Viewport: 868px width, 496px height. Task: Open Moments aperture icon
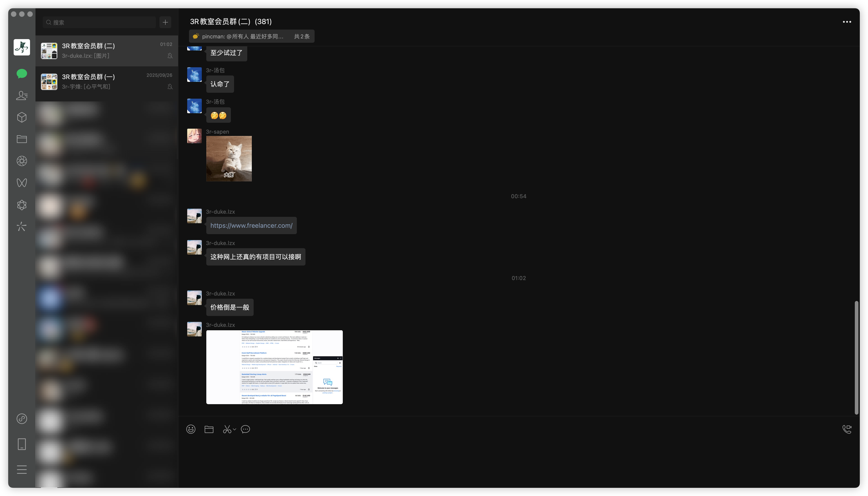22,161
